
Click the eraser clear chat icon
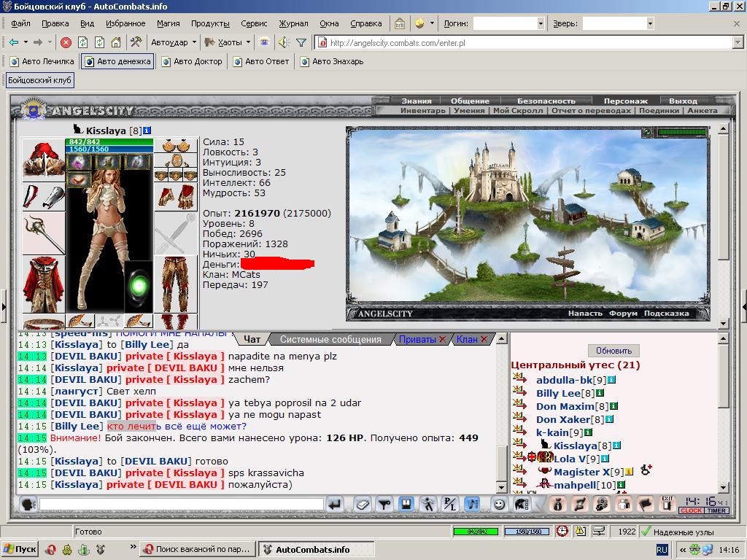click(363, 504)
